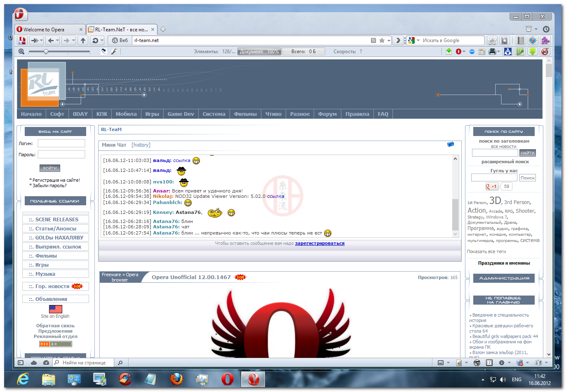Click the purple puzzle extensions icon
This screenshot has height=392, width=566.
545,40
